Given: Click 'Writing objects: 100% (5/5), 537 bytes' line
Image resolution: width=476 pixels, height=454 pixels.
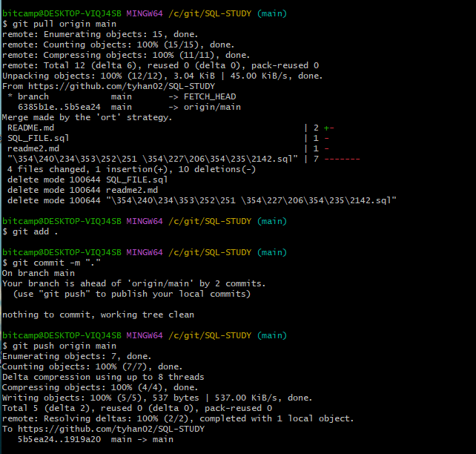Looking at the screenshot, I should tap(157, 398).
